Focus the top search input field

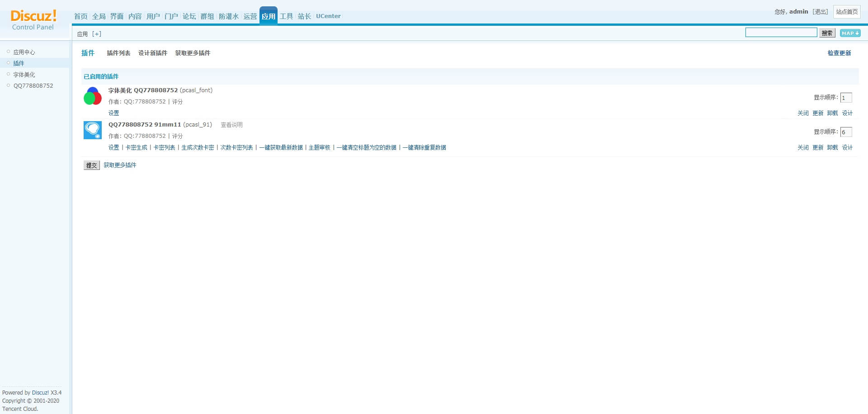(781, 33)
